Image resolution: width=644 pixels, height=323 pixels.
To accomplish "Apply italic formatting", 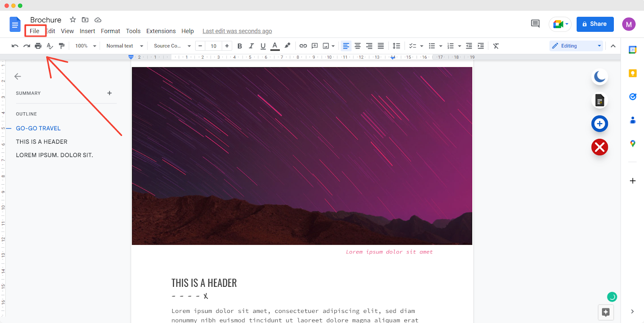I will [x=251, y=46].
